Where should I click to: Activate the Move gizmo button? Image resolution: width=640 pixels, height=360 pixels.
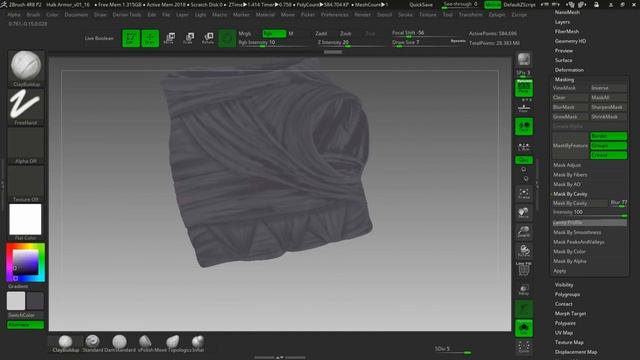(169, 38)
